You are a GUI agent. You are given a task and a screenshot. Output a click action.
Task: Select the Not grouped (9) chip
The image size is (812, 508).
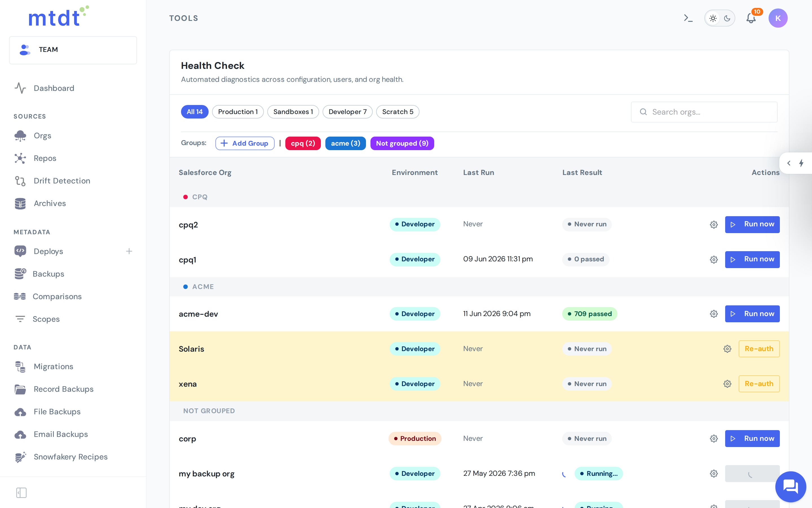pyautogui.click(x=402, y=143)
